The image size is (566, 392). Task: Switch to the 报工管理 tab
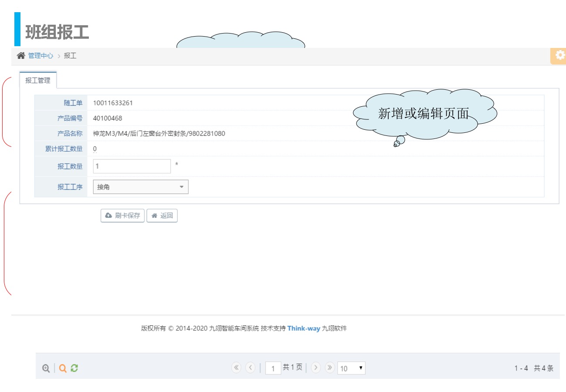point(38,81)
